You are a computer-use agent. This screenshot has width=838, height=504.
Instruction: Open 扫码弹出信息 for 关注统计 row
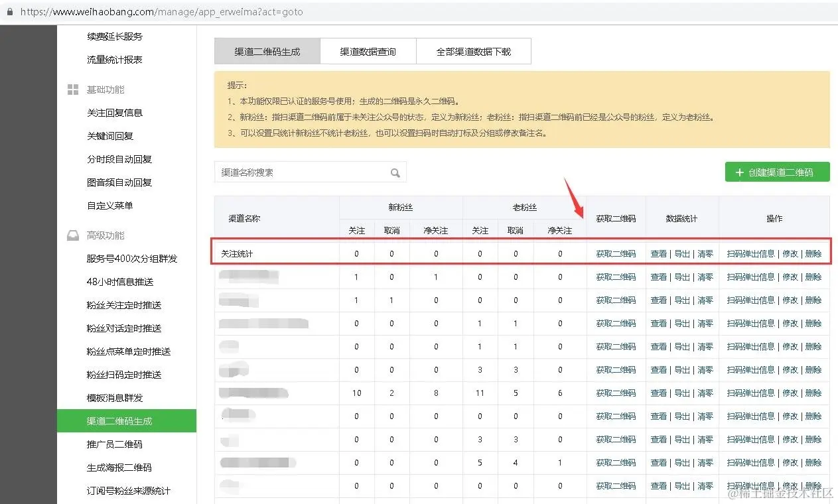(750, 254)
